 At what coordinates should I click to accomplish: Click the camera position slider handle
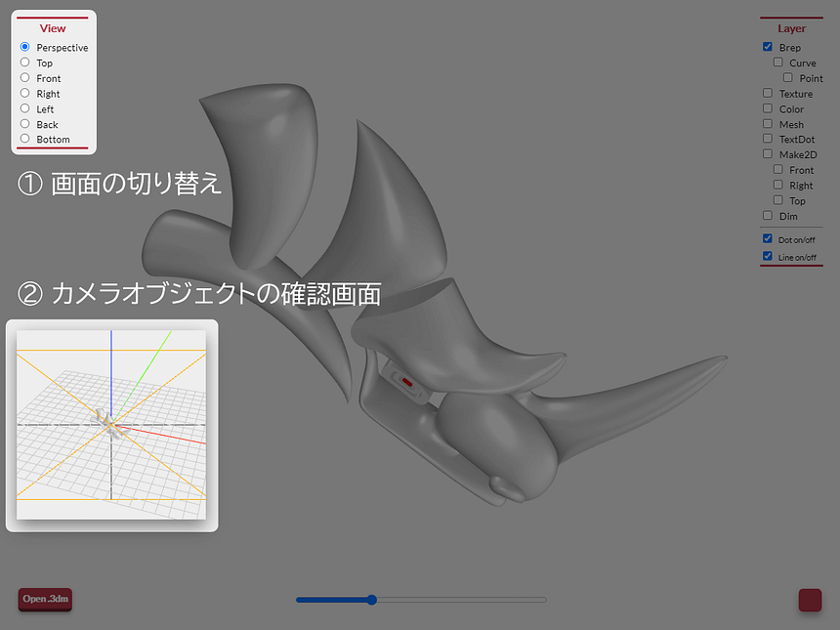pyautogui.click(x=370, y=600)
